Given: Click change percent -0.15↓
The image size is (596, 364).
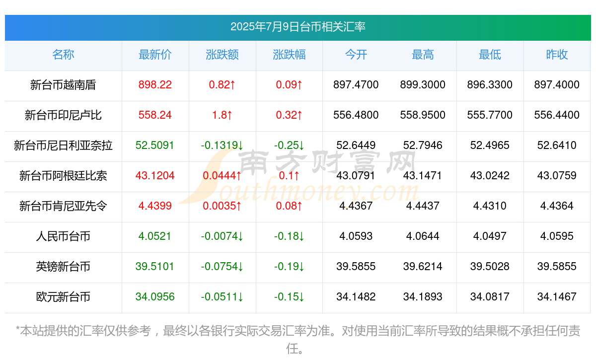Looking at the screenshot, I should (x=289, y=297).
